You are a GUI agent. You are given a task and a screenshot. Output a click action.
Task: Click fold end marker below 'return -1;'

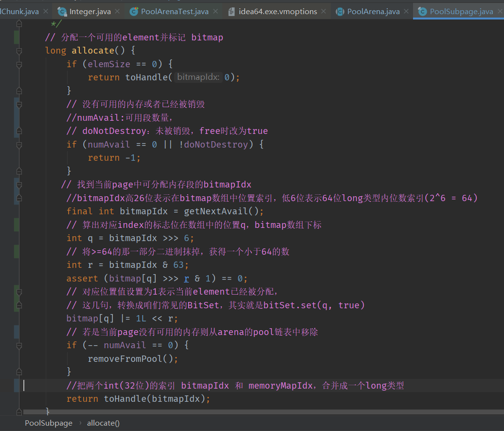pyautogui.click(x=19, y=171)
